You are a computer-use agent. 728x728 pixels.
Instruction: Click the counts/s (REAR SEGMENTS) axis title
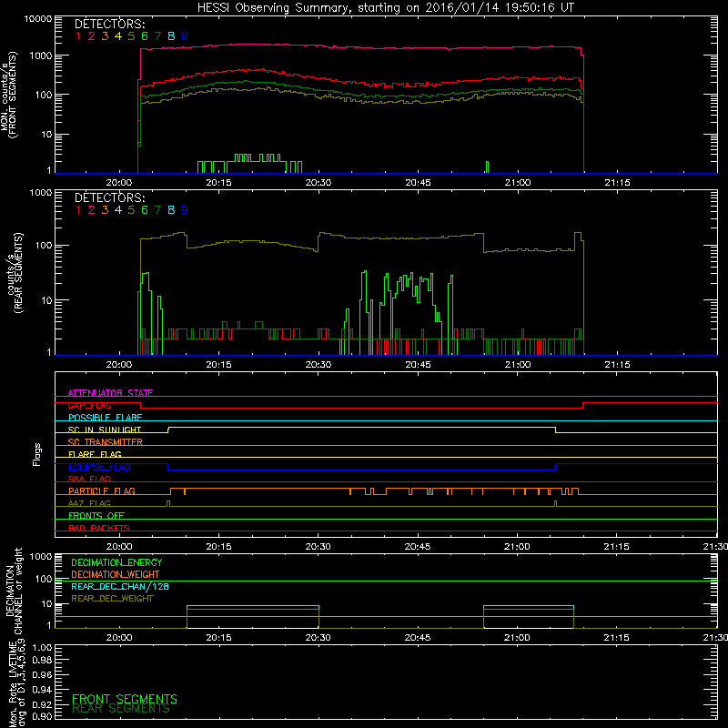15,273
